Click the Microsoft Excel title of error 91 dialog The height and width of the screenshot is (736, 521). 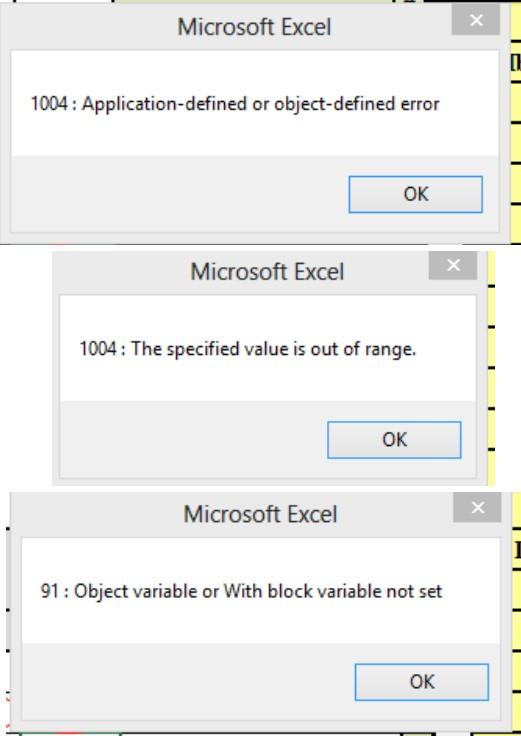(x=260, y=514)
